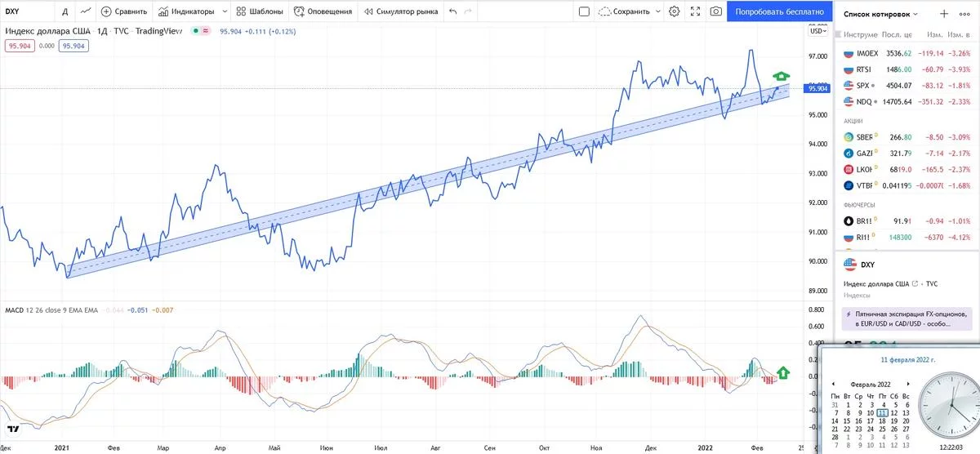
Task: Add symbol with plus icon in watchlist
Action: point(944,14)
